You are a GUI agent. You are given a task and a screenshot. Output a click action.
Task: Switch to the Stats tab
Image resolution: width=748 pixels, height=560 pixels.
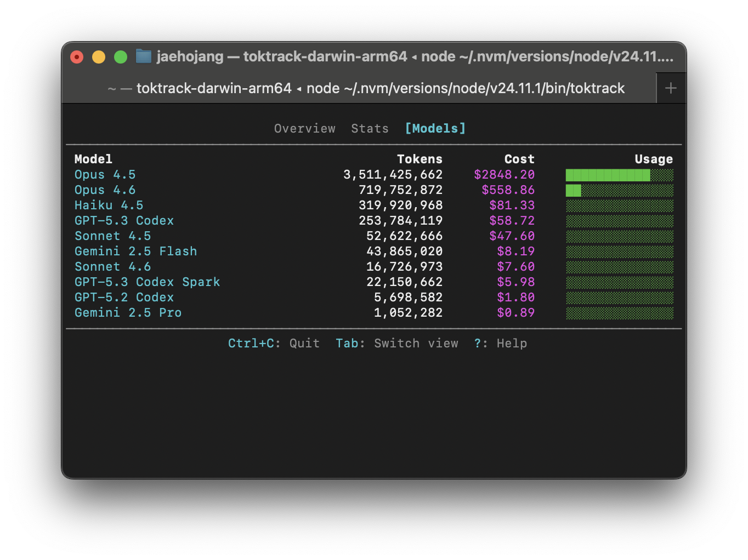click(370, 128)
